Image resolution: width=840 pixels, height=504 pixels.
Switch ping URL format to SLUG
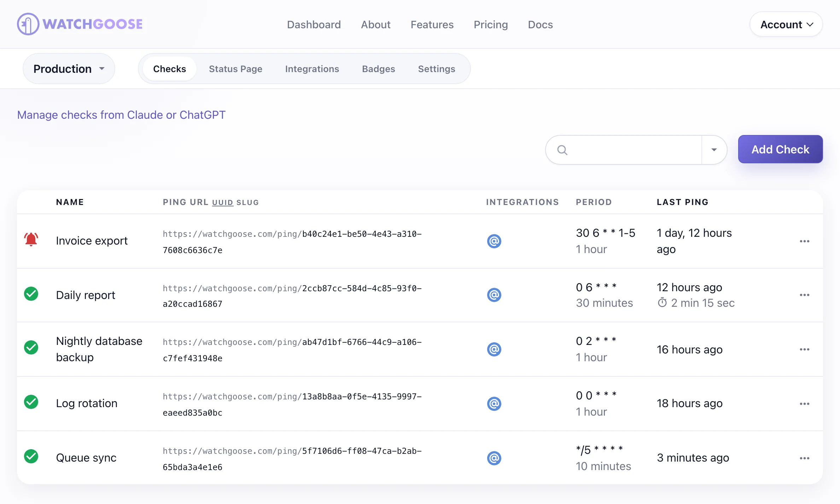[247, 203]
